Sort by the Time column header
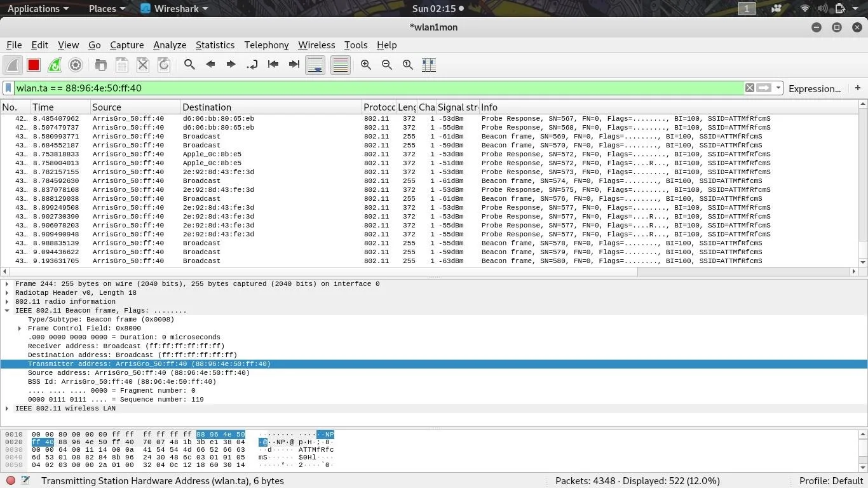 pos(60,107)
